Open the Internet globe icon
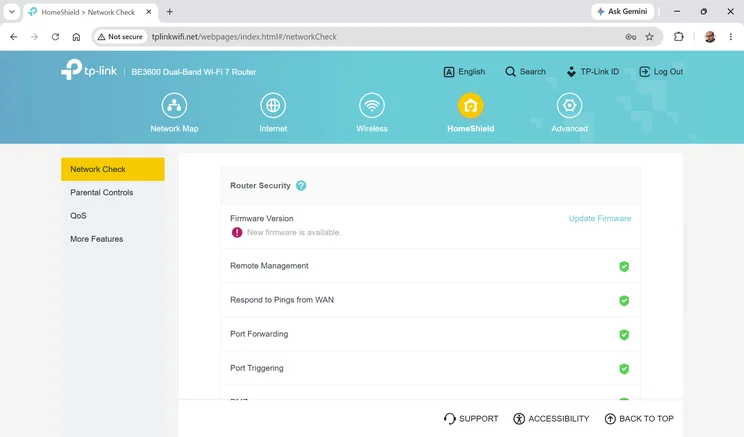Screen dimensions: 744x437 tap(273, 105)
